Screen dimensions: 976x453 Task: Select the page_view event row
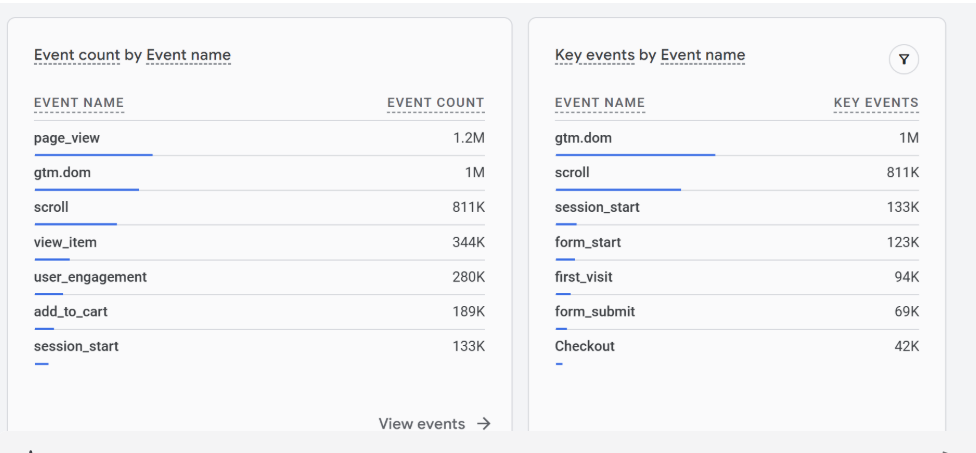(67, 138)
